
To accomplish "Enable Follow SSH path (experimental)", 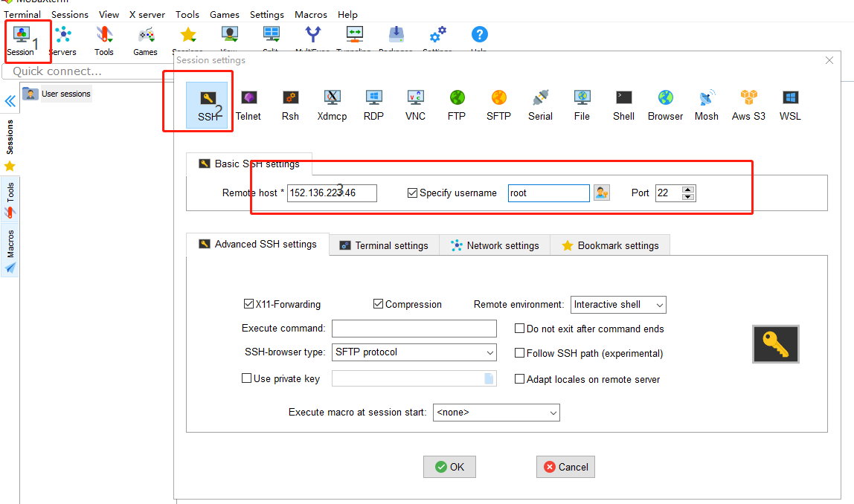I will (519, 352).
